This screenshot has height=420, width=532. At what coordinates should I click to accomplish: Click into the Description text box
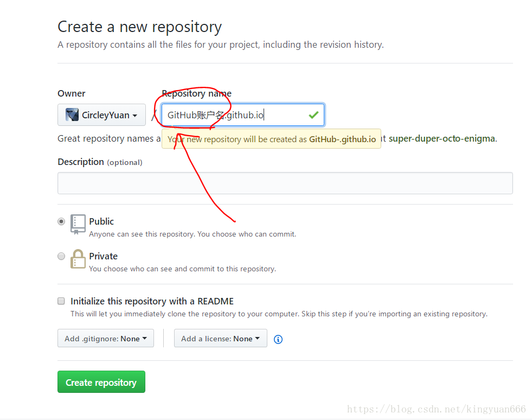click(x=285, y=183)
